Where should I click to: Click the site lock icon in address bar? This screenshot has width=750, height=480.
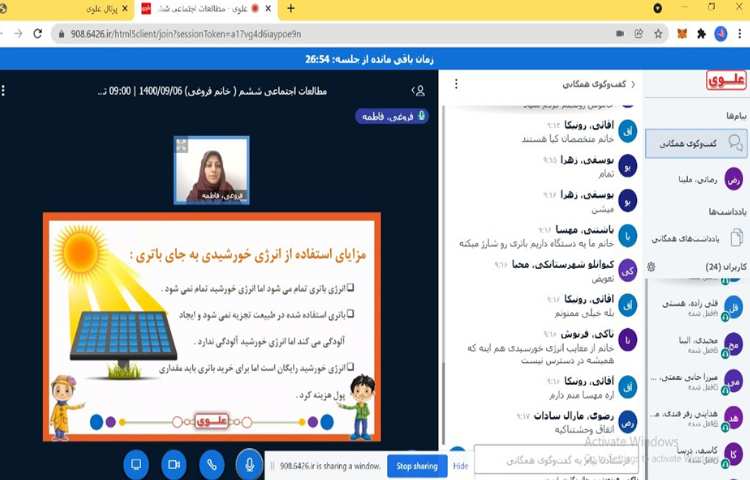click(61, 34)
